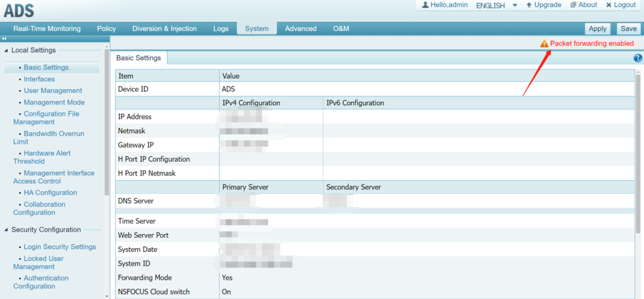Click the System ID label
644x299 pixels.
[133, 264]
